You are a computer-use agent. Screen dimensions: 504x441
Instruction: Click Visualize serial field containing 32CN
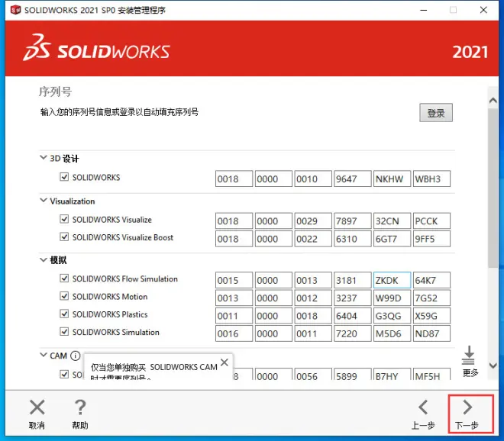393,221
